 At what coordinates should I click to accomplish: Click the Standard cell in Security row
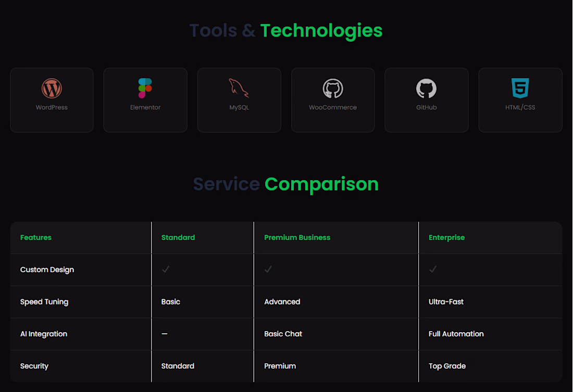click(178, 366)
